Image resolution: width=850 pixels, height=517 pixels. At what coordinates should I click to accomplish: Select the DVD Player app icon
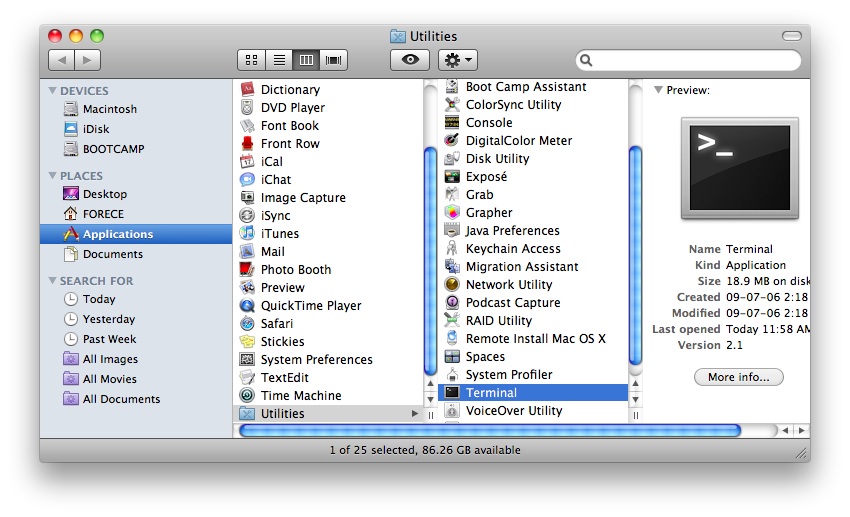click(247, 107)
